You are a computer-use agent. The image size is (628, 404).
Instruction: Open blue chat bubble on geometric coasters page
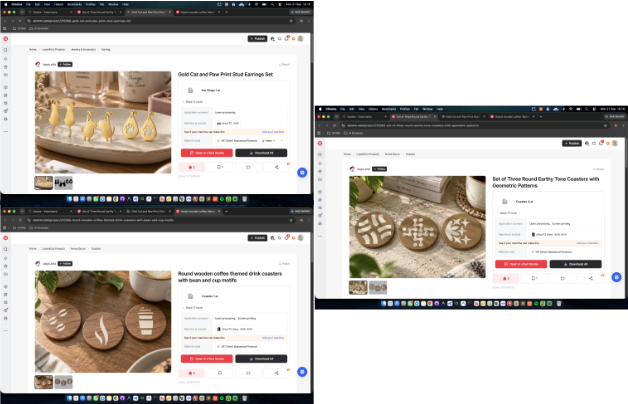point(616,277)
